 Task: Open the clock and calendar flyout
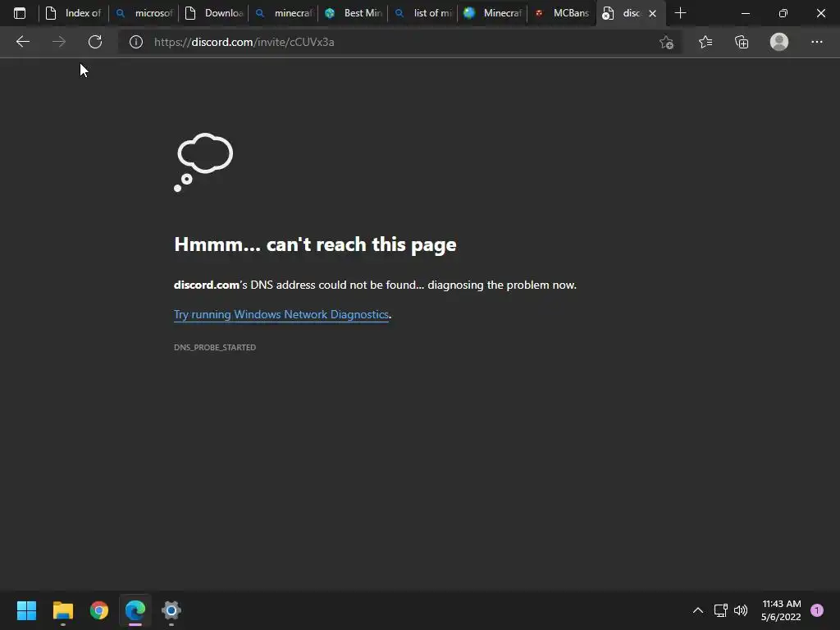pos(781,610)
